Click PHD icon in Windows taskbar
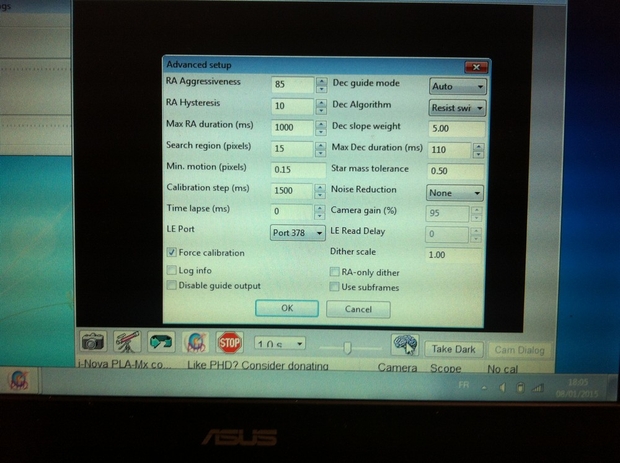 coord(19,380)
